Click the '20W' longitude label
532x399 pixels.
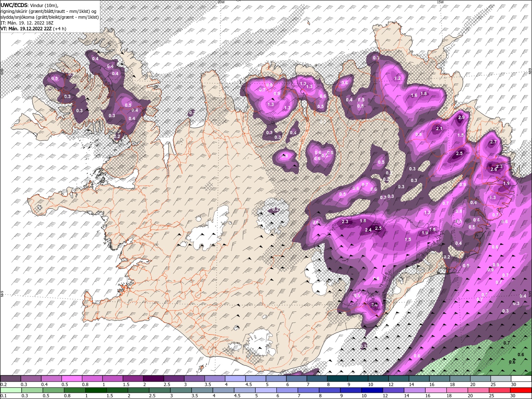(x=221, y=2)
